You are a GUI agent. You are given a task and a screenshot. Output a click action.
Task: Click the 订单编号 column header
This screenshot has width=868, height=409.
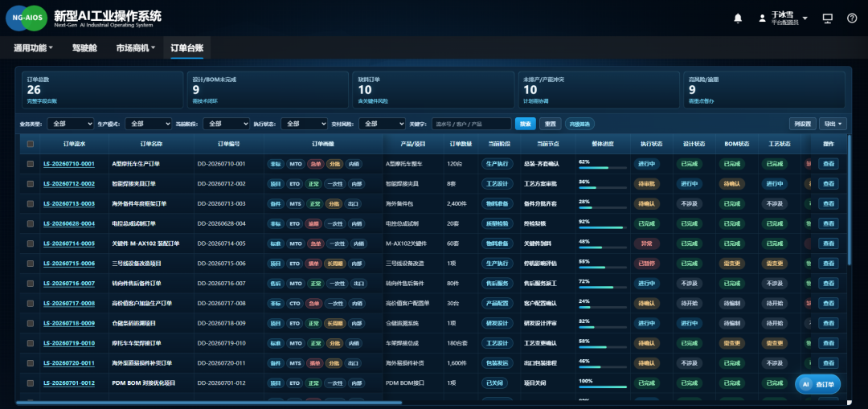point(228,144)
